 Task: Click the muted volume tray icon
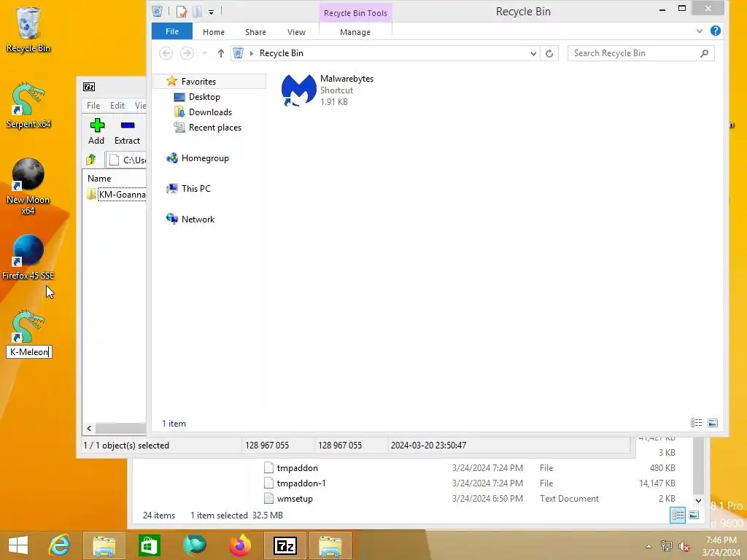(x=684, y=546)
